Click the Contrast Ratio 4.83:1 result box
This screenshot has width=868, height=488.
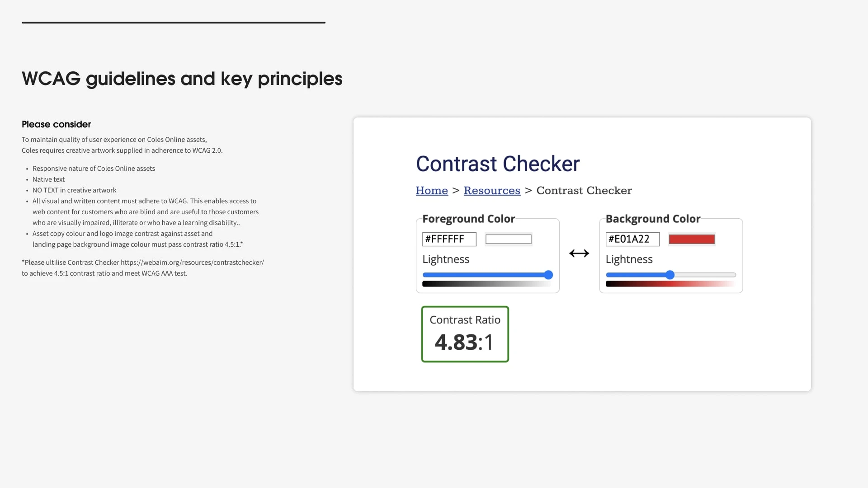click(465, 334)
